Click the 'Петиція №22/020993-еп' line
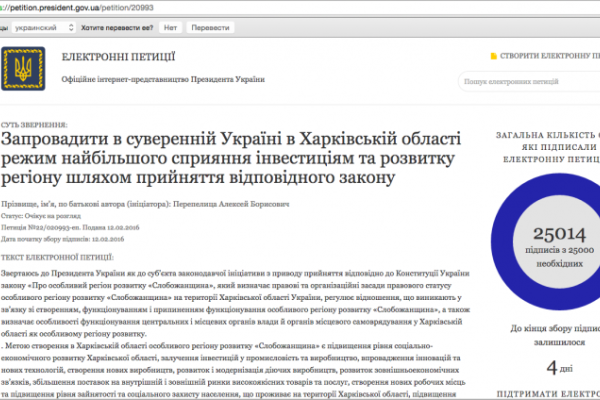 tap(70, 227)
